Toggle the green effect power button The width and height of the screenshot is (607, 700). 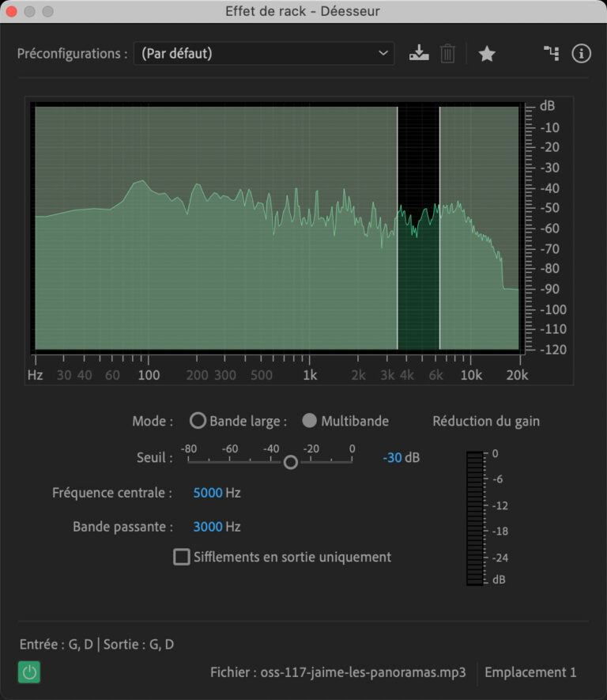[29, 672]
